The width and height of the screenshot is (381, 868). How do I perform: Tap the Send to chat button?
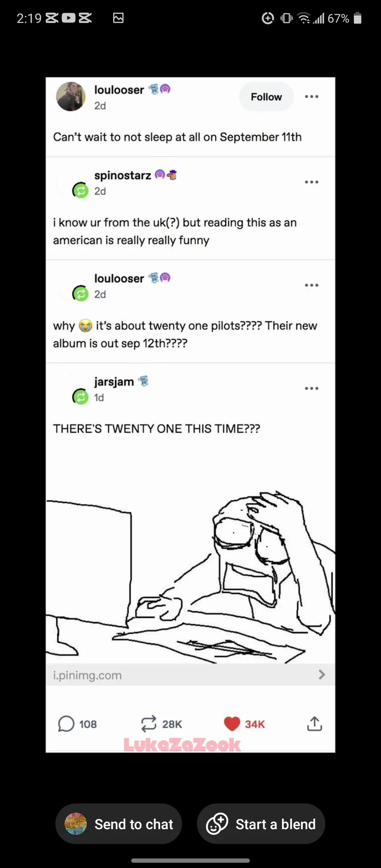point(119,824)
